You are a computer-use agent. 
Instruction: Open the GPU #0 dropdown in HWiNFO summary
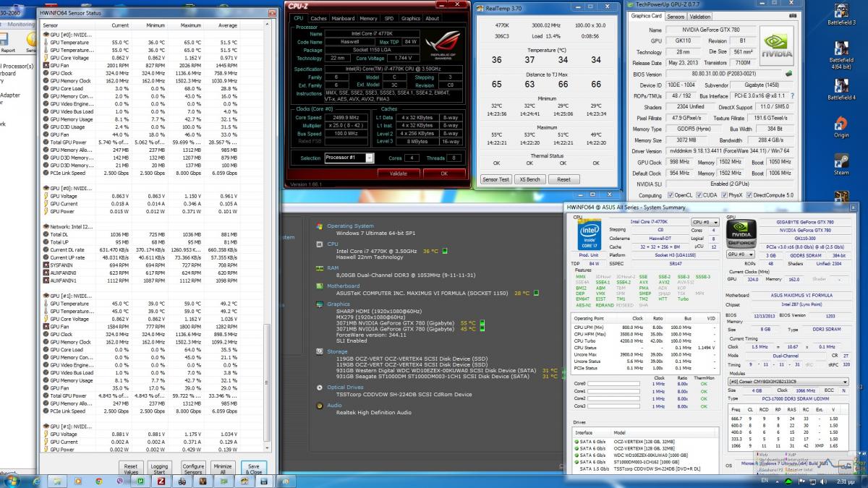coord(739,254)
